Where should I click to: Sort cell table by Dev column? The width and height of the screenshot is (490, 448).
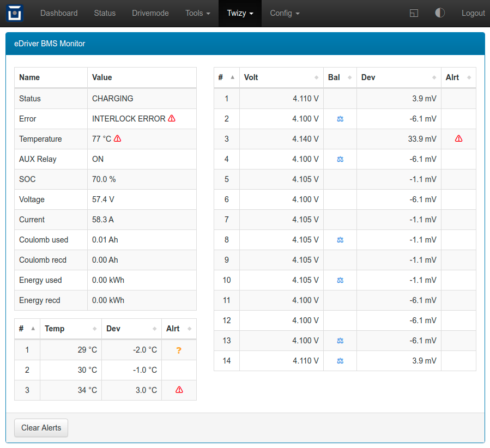point(399,77)
